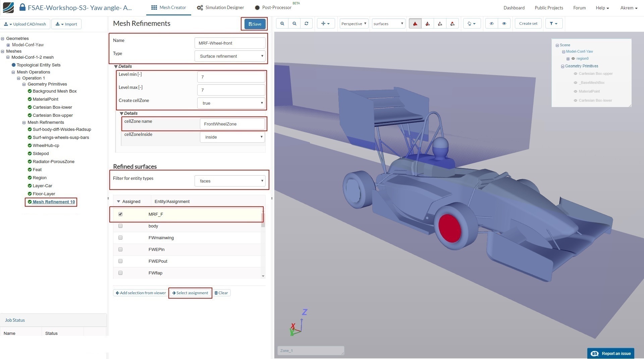The image size is (644, 359).
Task: Check the FWmainwing checkbox
Action: tap(120, 238)
